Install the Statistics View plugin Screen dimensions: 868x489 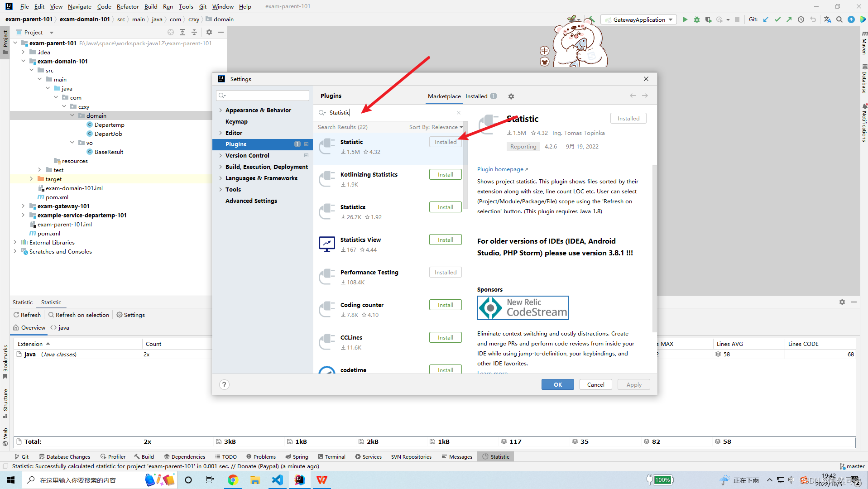446,240
